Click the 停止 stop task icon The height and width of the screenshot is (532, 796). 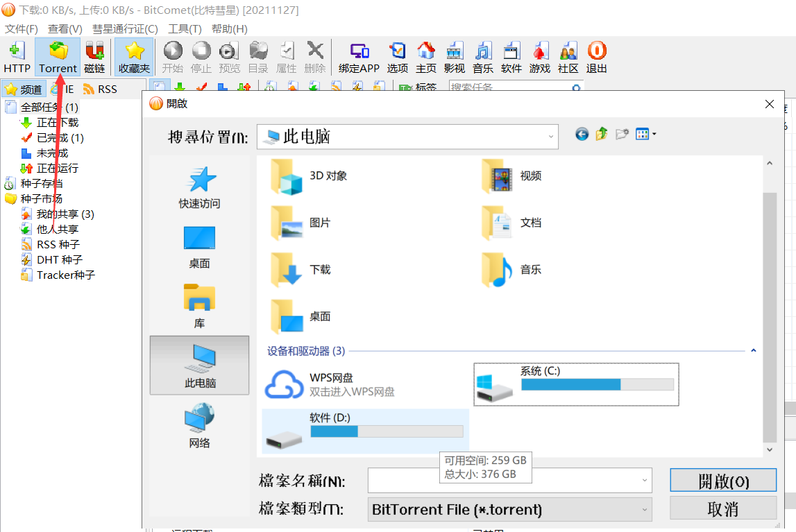coord(201,57)
